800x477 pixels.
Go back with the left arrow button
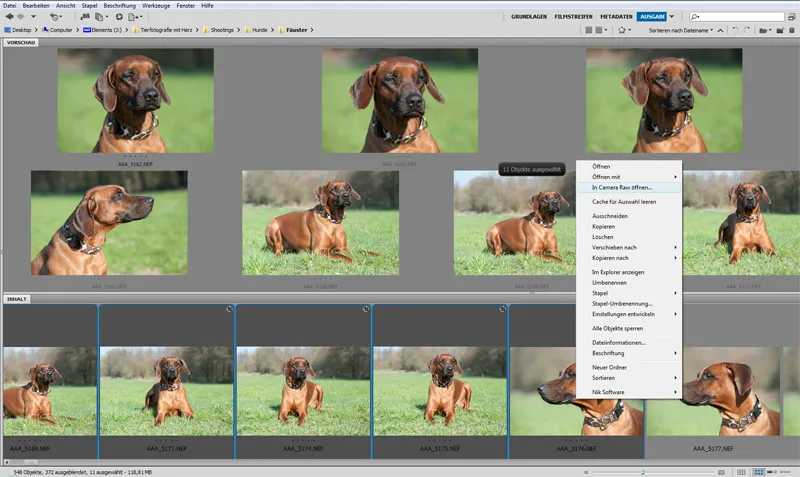coord(9,17)
